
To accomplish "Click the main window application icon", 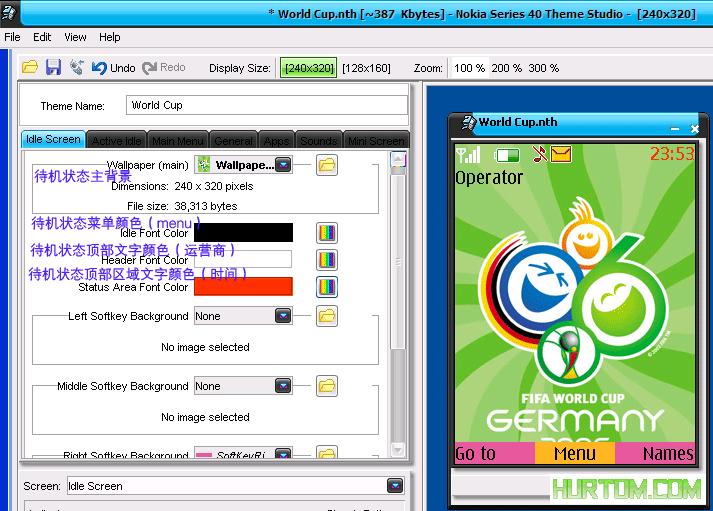I will 9,12.
